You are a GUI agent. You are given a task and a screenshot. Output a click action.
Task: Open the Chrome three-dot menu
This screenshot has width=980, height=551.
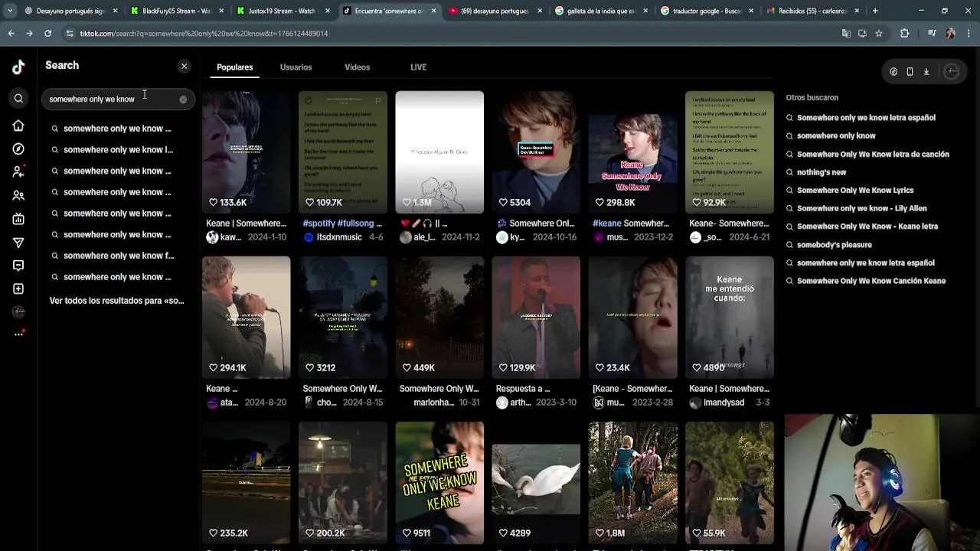coord(969,34)
